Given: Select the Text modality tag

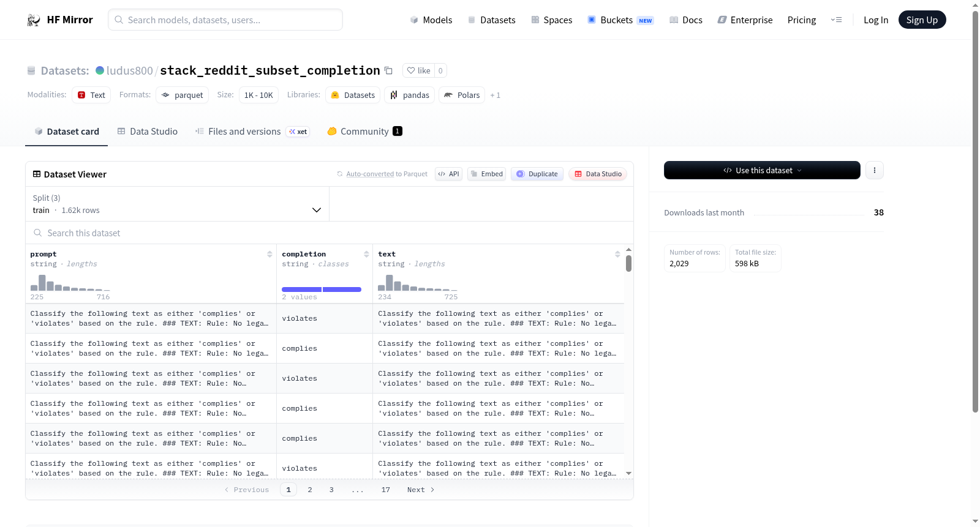Looking at the screenshot, I should click(91, 95).
